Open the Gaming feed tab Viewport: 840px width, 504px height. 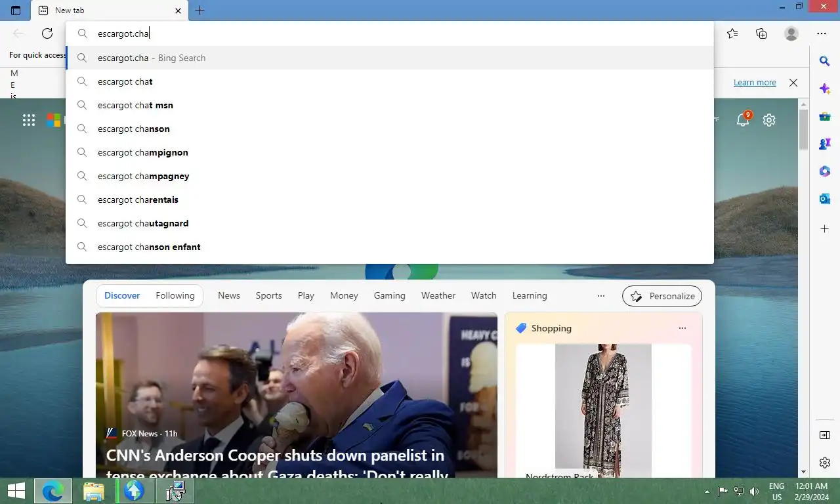pos(390,296)
